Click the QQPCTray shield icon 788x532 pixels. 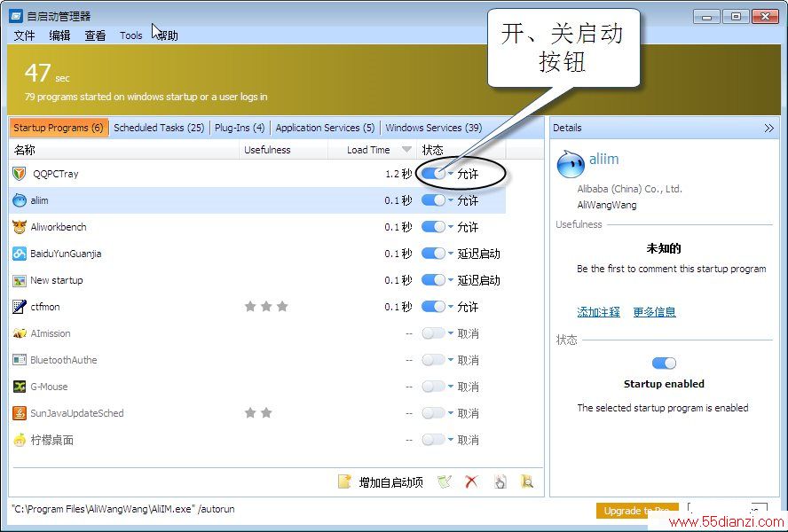pyautogui.click(x=20, y=174)
